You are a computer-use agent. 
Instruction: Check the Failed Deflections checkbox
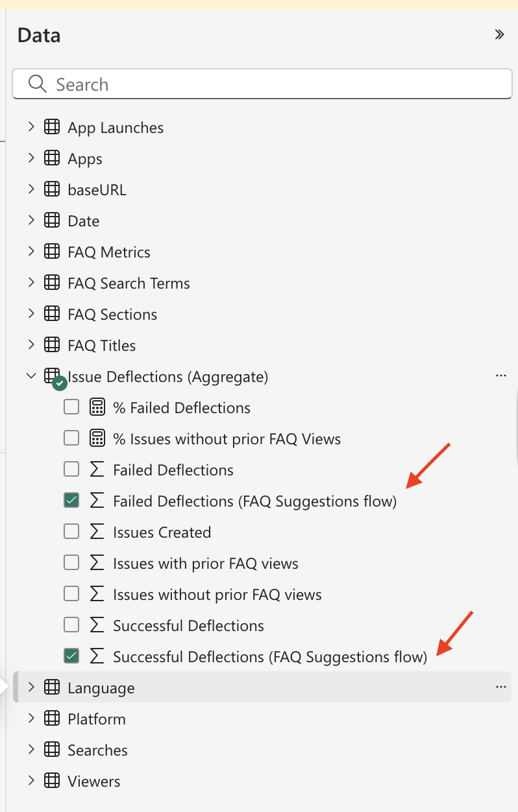pos(71,469)
